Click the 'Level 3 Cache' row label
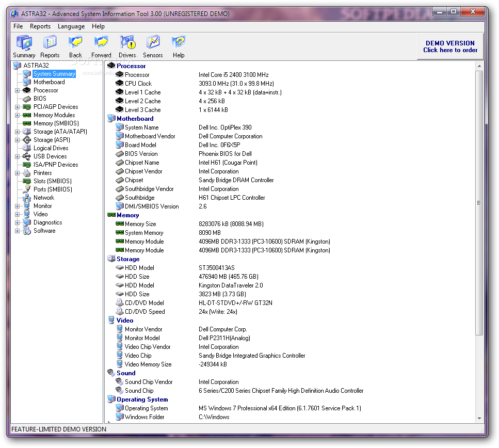499x448 pixels. click(142, 110)
